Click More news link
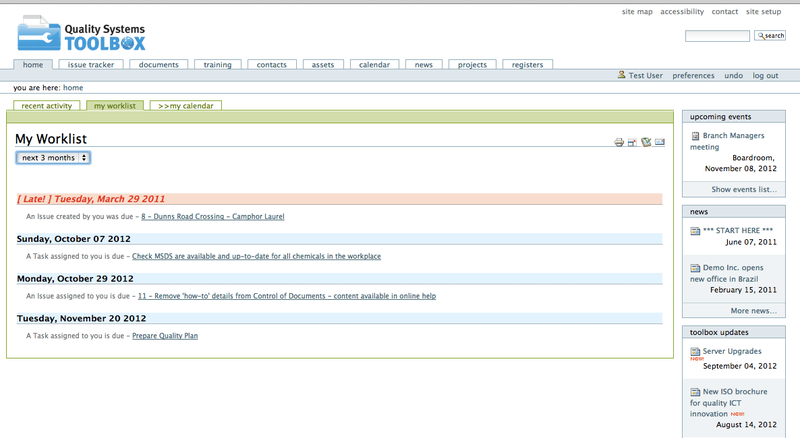This screenshot has height=438, width=800. tap(754, 311)
